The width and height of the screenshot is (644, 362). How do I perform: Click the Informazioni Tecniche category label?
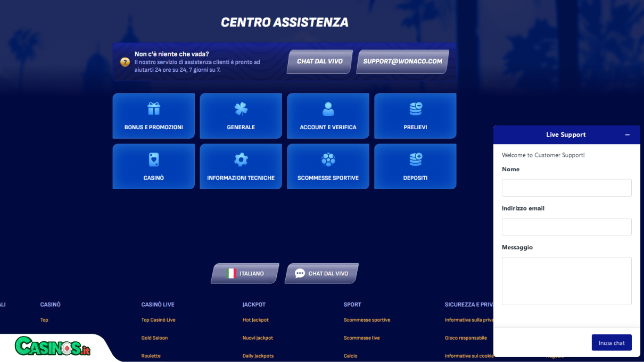tap(241, 178)
